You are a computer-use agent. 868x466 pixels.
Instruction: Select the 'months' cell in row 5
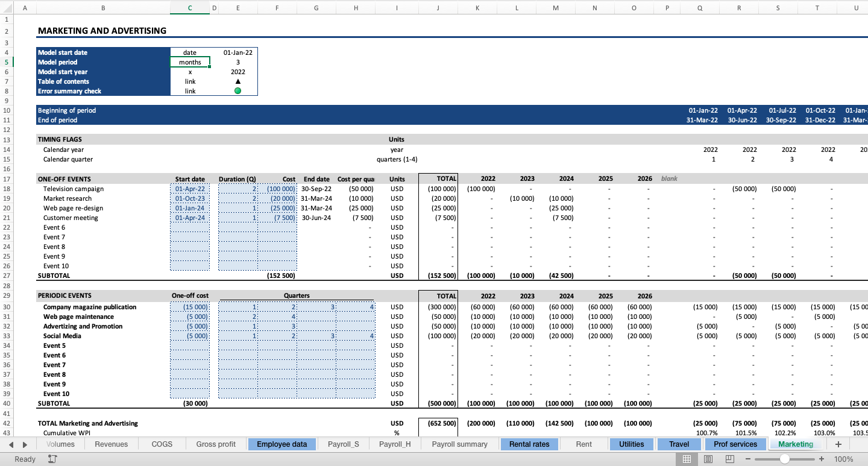(x=190, y=62)
